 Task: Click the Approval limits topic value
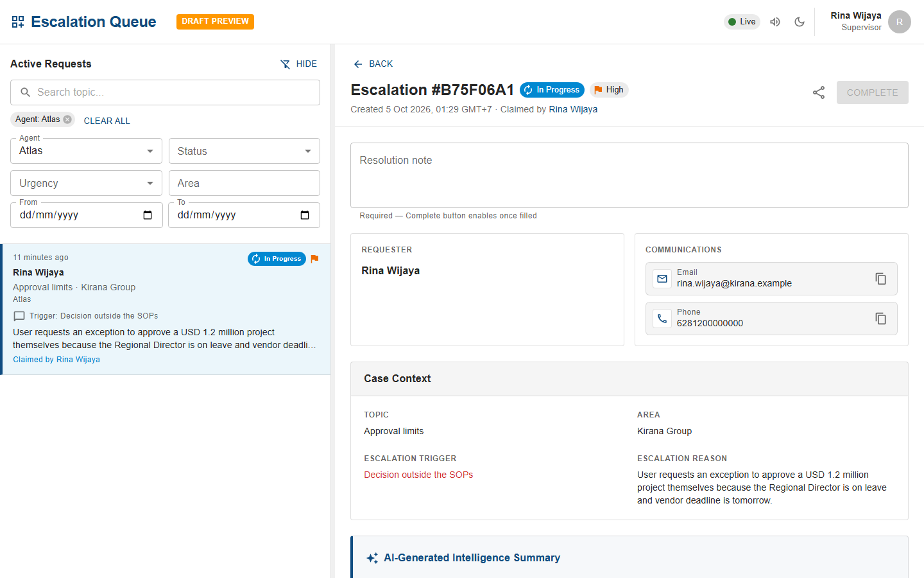(x=393, y=431)
